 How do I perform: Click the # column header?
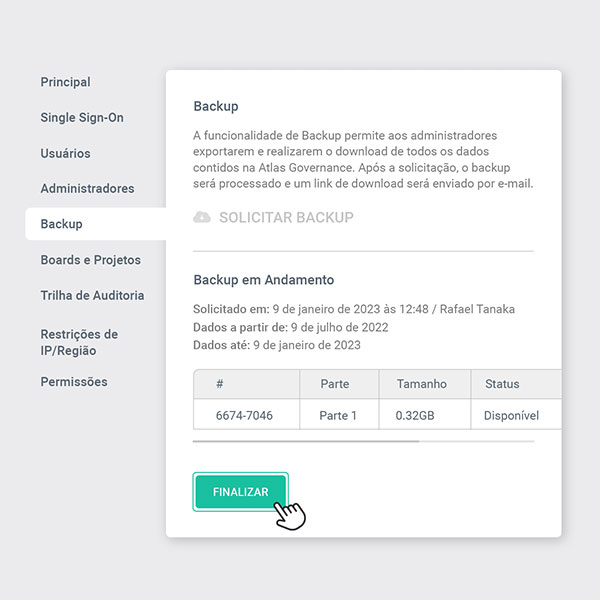coord(219,384)
